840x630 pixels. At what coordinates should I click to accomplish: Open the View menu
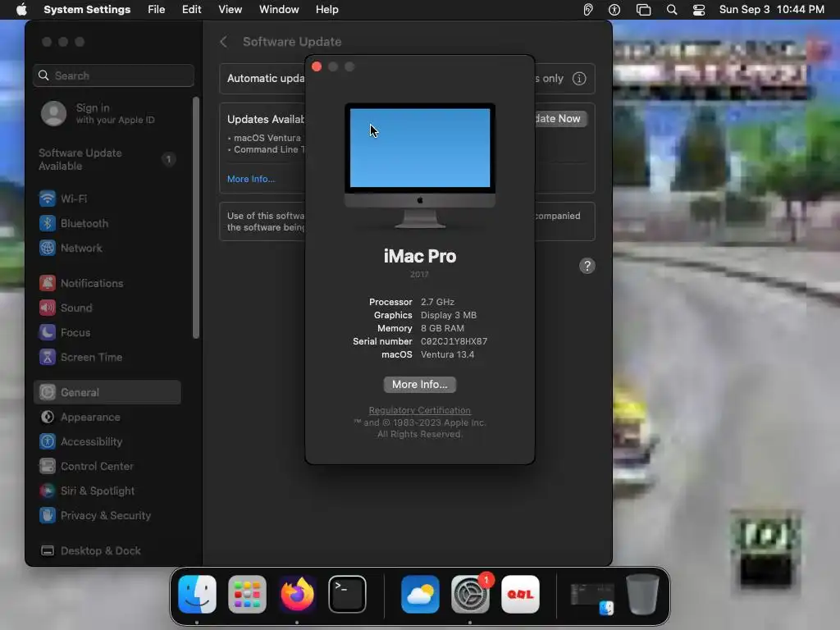(230, 10)
